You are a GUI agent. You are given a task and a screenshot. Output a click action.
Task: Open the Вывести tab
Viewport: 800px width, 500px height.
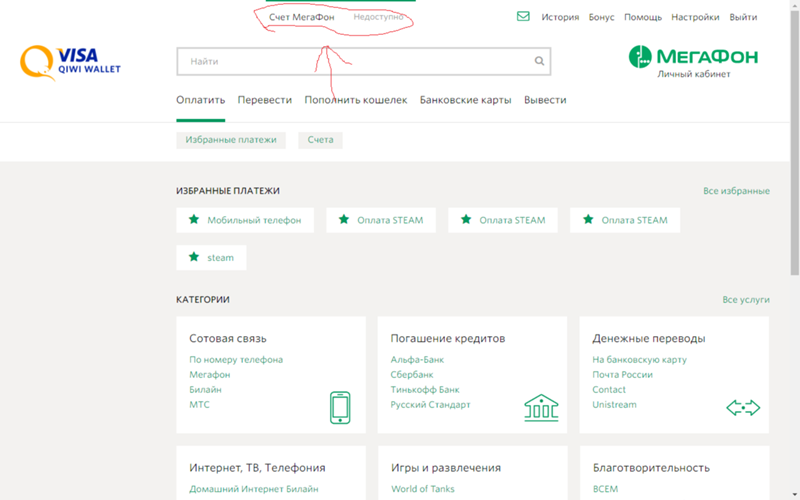tap(545, 100)
